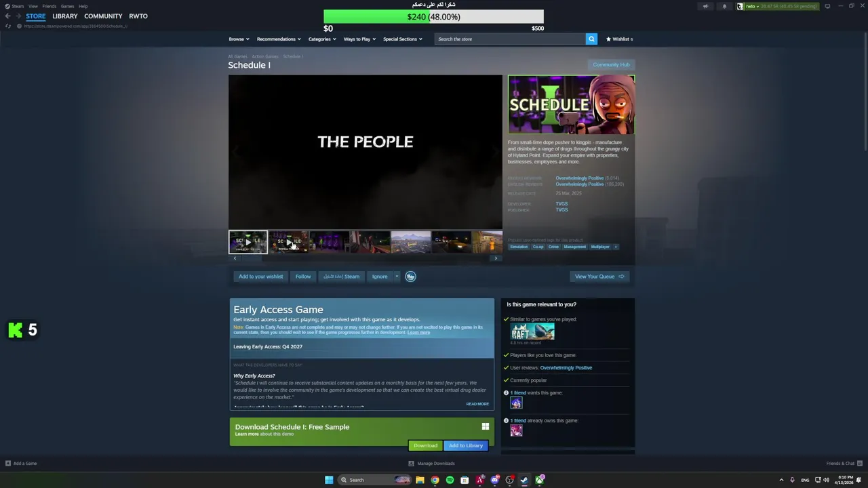Image resolution: width=868 pixels, height=488 pixels.
Task: Click Add to Library button
Action: pos(466,445)
